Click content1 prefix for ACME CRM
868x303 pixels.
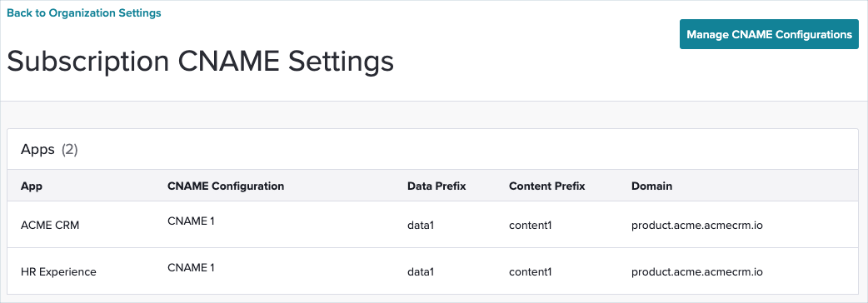(531, 226)
